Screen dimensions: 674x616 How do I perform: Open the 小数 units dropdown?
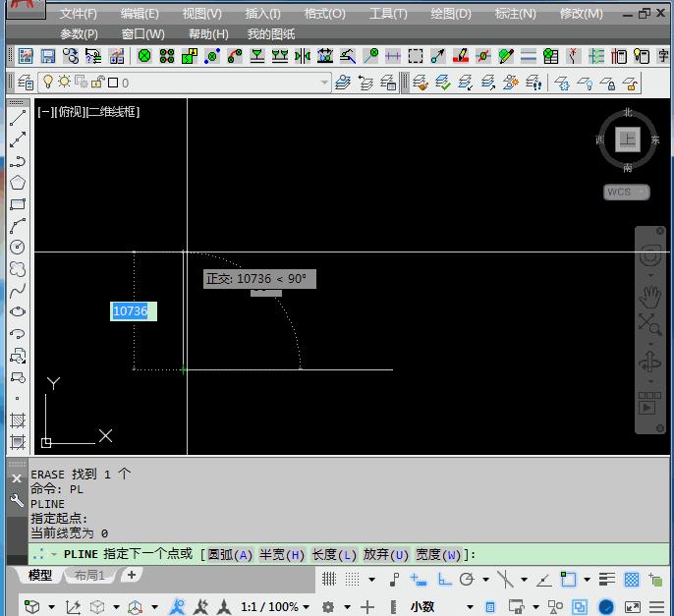click(x=469, y=607)
